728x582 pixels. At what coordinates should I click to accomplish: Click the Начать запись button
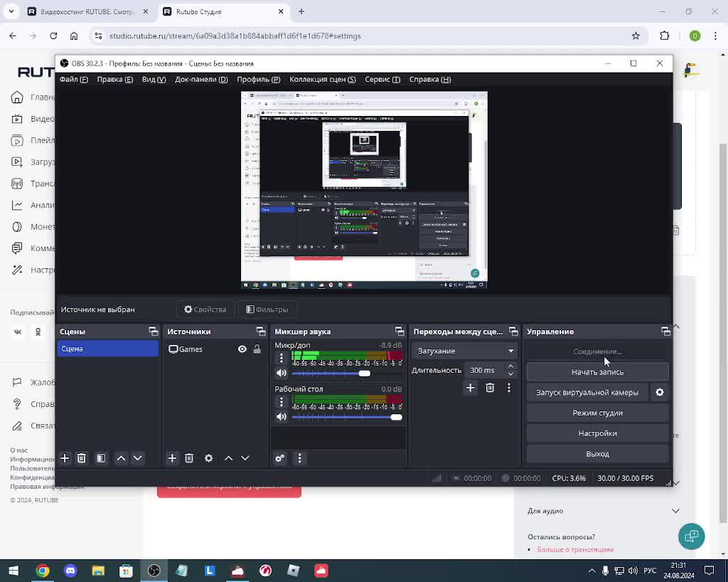tap(597, 372)
